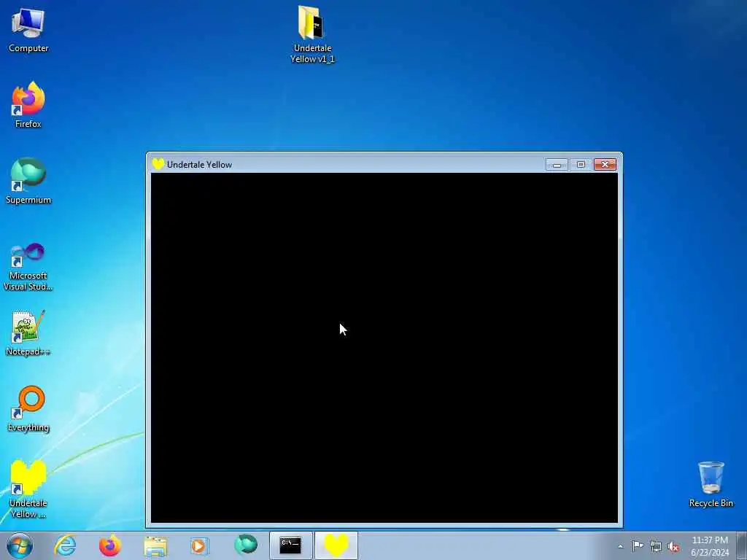Image resolution: width=747 pixels, height=560 pixels.
Task: Minimize the Undertale Yellow window
Action: pyautogui.click(x=557, y=164)
